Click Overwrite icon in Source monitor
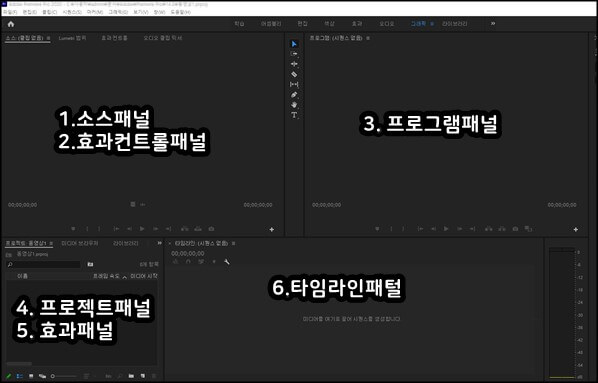 (x=198, y=229)
